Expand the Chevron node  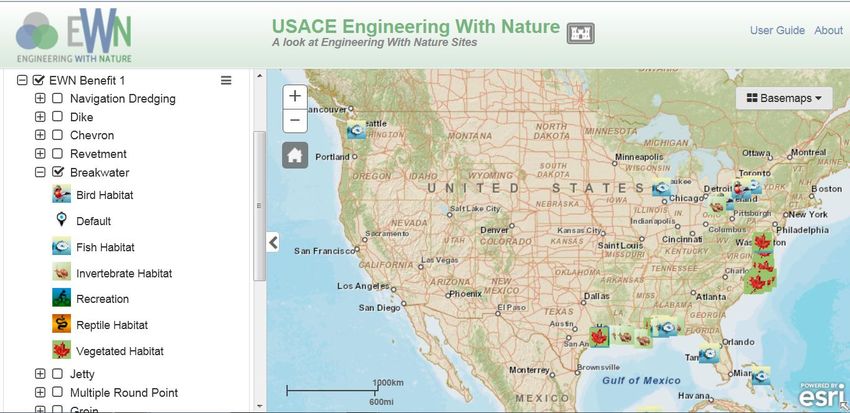pyautogui.click(x=40, y=135)
